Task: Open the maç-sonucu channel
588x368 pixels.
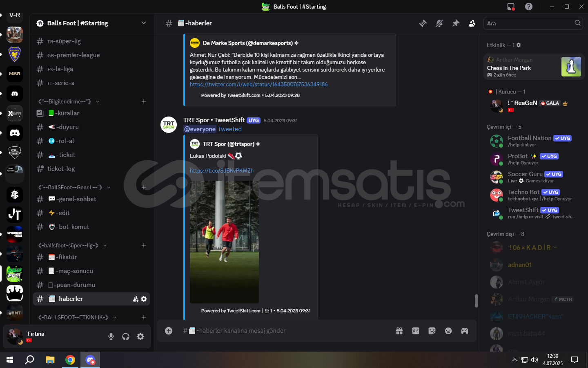Action: pos(91,271)
